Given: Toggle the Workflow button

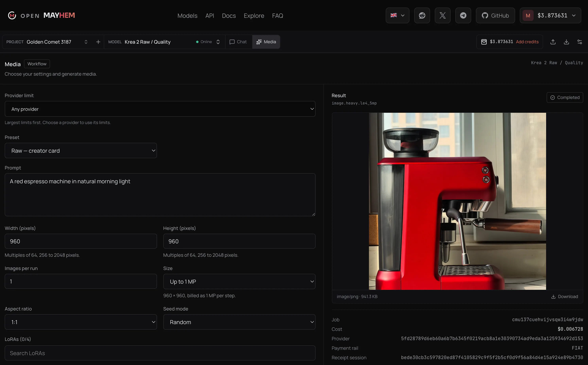Looking at the screenshot, I should [37, 64].
